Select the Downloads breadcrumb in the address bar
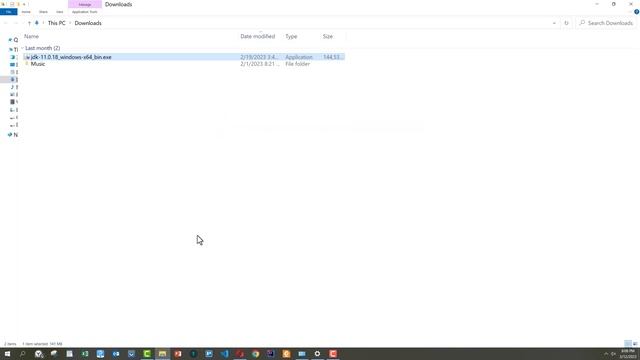Image resolution: width=640 pixels, height=360 pixels. 88,23
